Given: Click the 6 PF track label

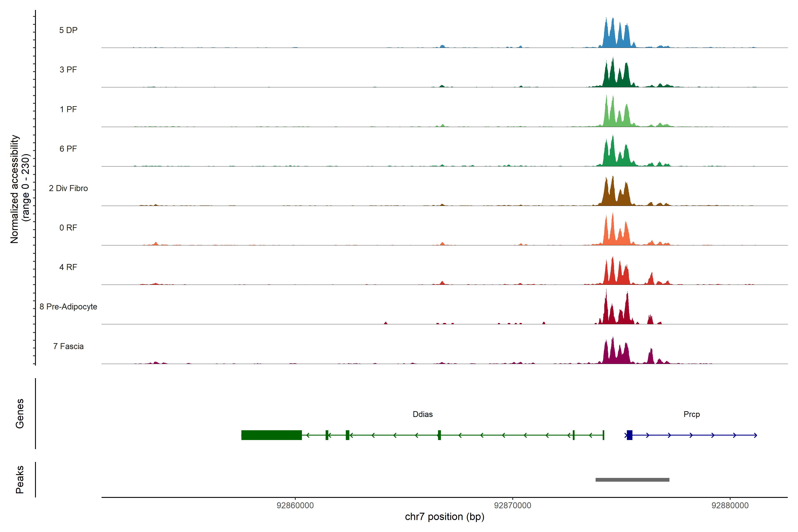Looking at the screenshot, I should pyautogui.click(x=68, y=149).
